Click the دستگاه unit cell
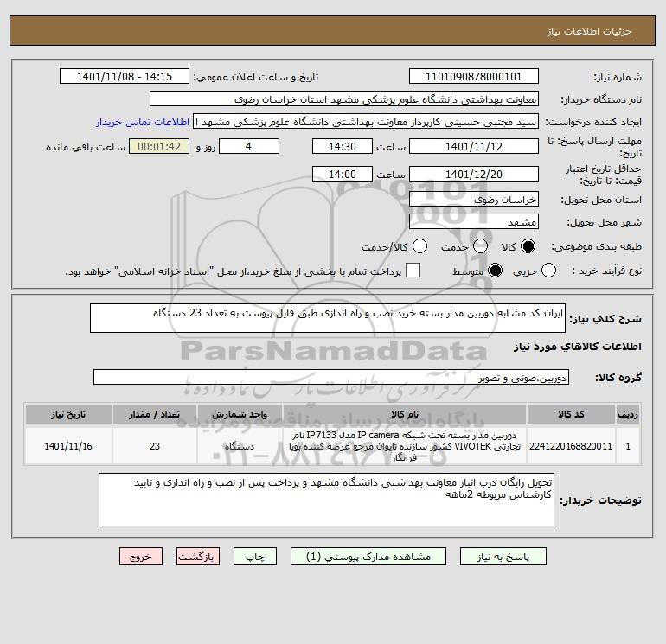Screen dimensions: 666x644 [x=240, y=446]
